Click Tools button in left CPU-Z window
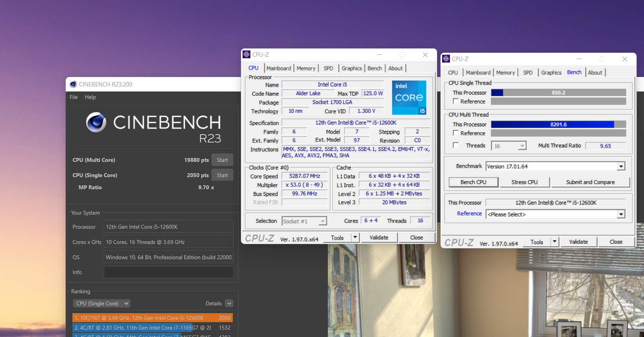 tap(337, 237)
